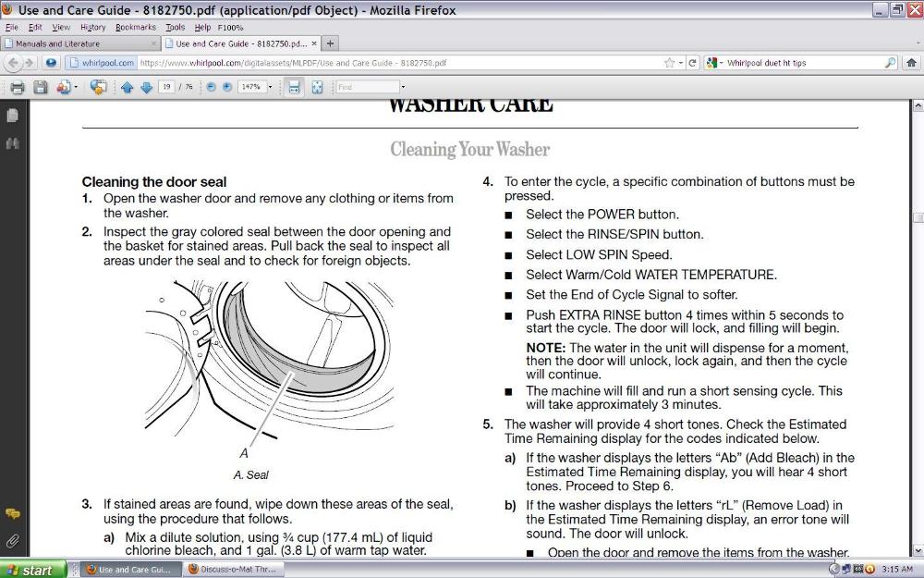Click the "Select the POWER button." bullet
Screen dimensions: 924x578
602,215
